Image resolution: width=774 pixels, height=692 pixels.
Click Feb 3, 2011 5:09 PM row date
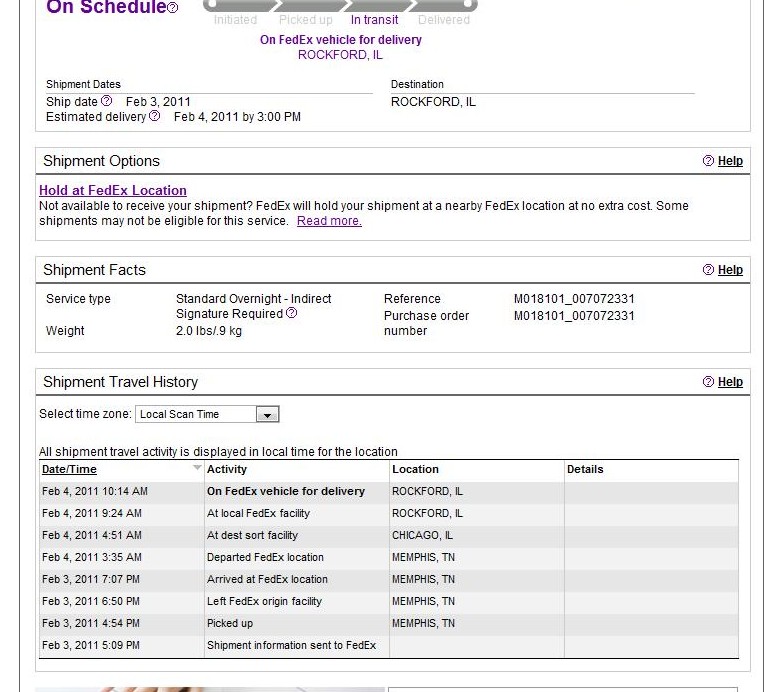91,645
